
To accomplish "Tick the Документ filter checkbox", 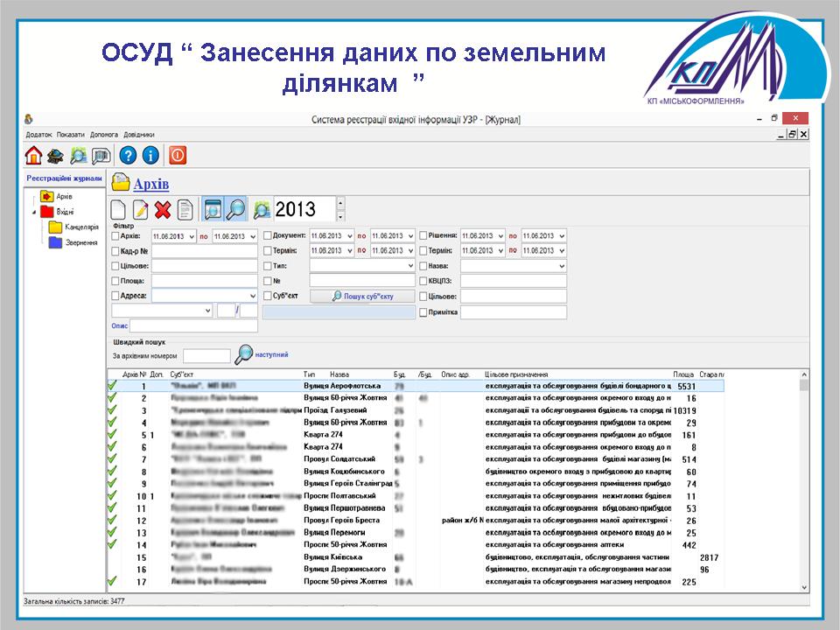I will coord(268,236).
